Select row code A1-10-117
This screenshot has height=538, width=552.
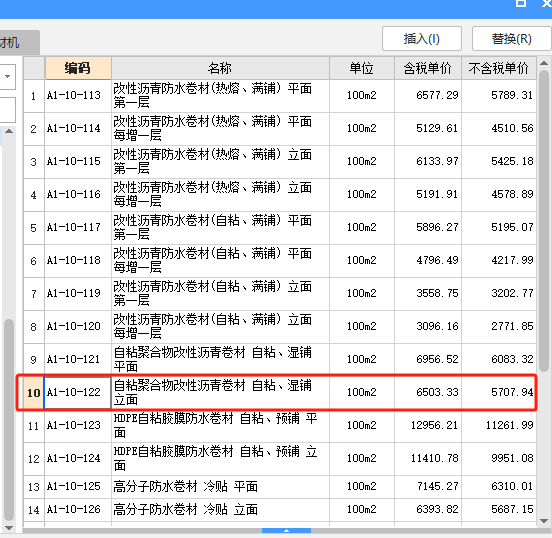[x=74, y=227]
